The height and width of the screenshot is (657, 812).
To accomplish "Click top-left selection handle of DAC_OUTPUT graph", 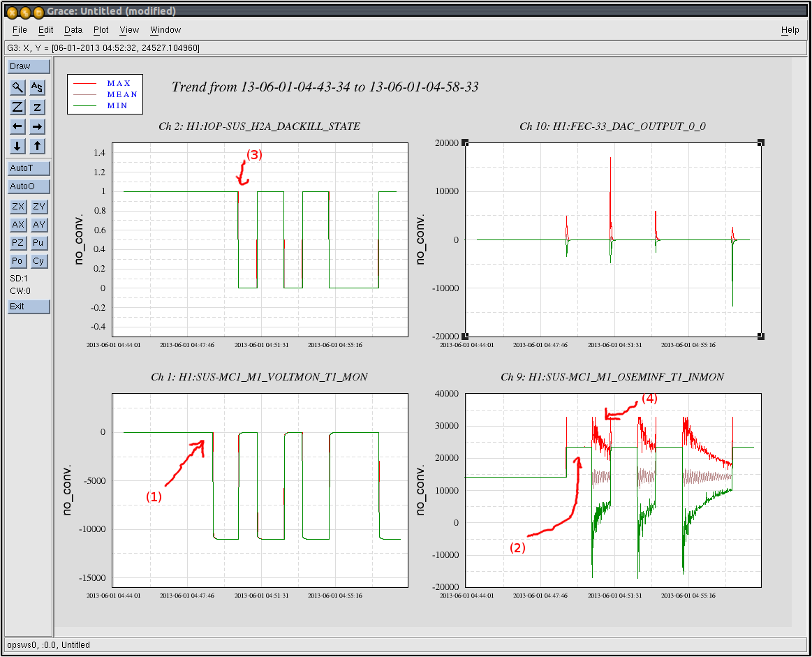I will coord(465,142).
